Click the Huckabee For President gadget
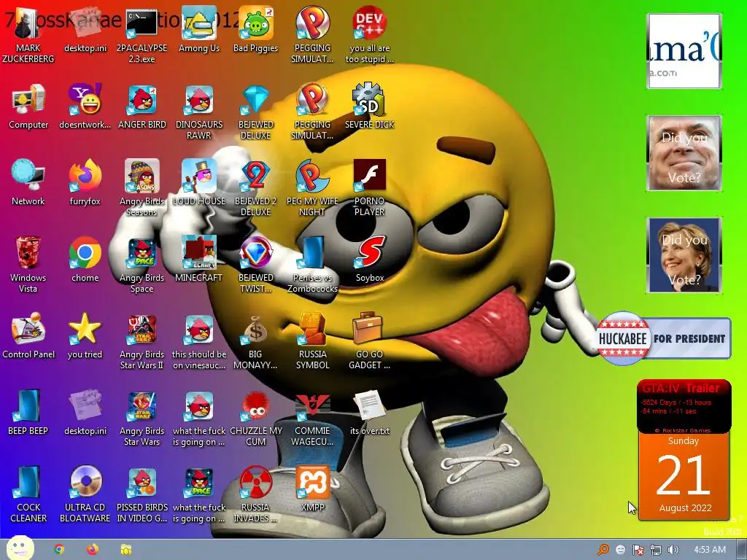The image size is (747, 560). (663, 338)
